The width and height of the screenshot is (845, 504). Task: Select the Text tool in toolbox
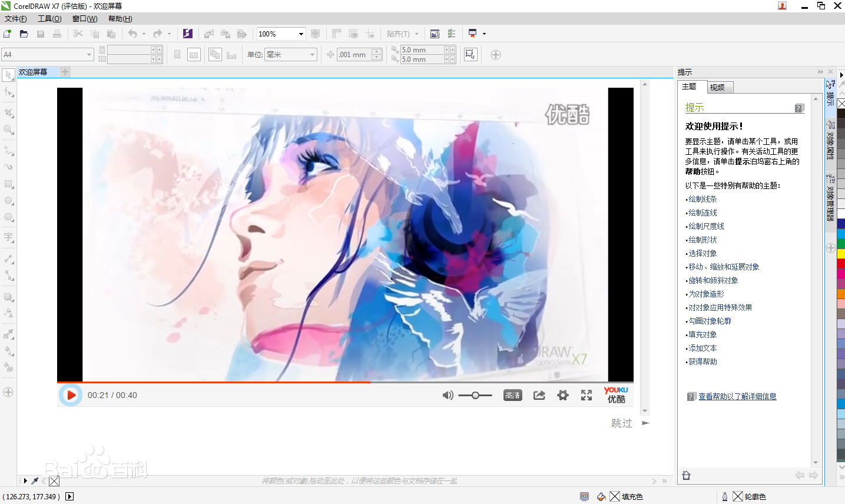point(9,237)
